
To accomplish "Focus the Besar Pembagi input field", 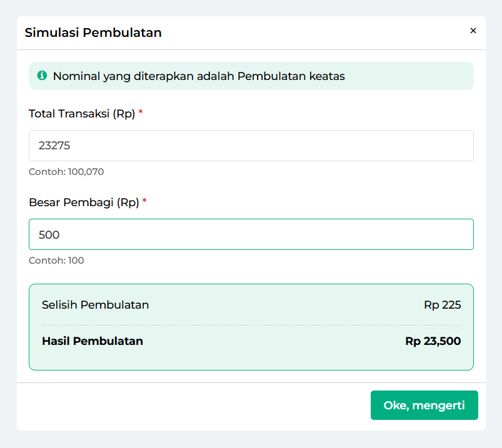I will 250,234.
